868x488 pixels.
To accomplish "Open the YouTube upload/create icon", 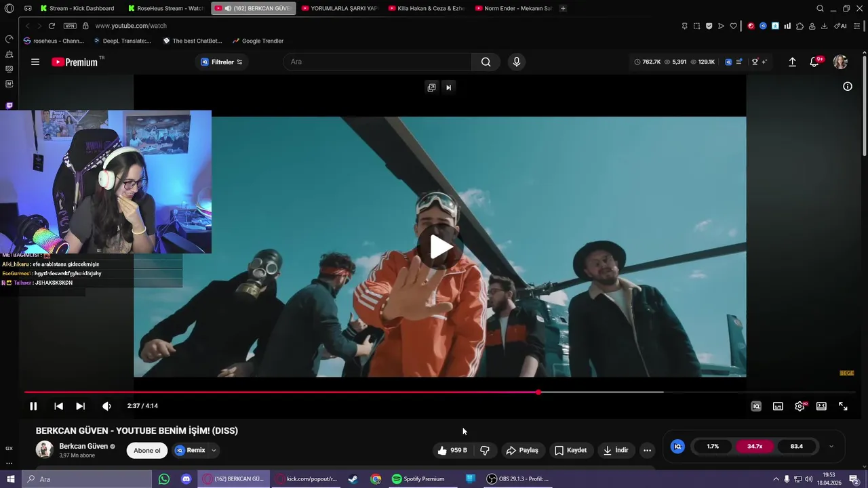I will pyautogui.click(x=792, y=62).
